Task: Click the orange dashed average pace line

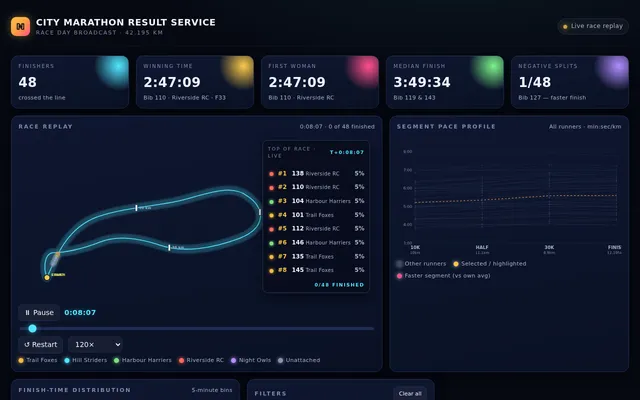Action: pos(516,198)
